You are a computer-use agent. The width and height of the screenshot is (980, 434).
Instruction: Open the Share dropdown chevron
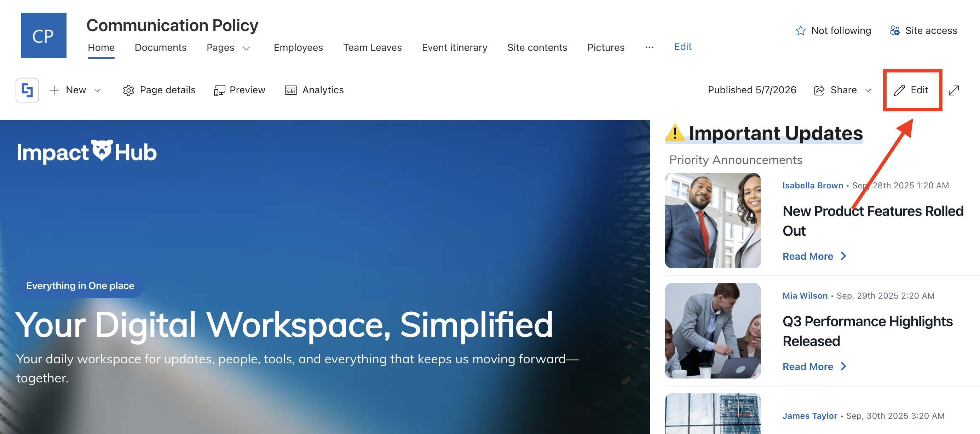pyautogui.click(x=868, y=90)
